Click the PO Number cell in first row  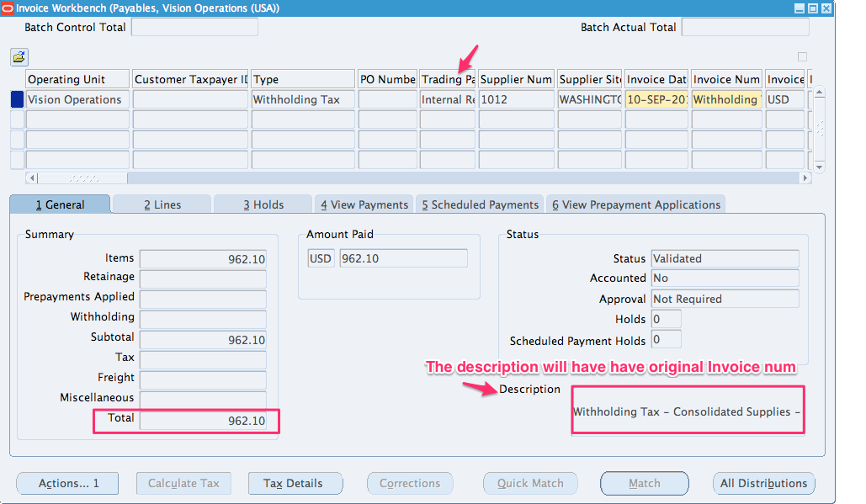(x=388, y=99)
